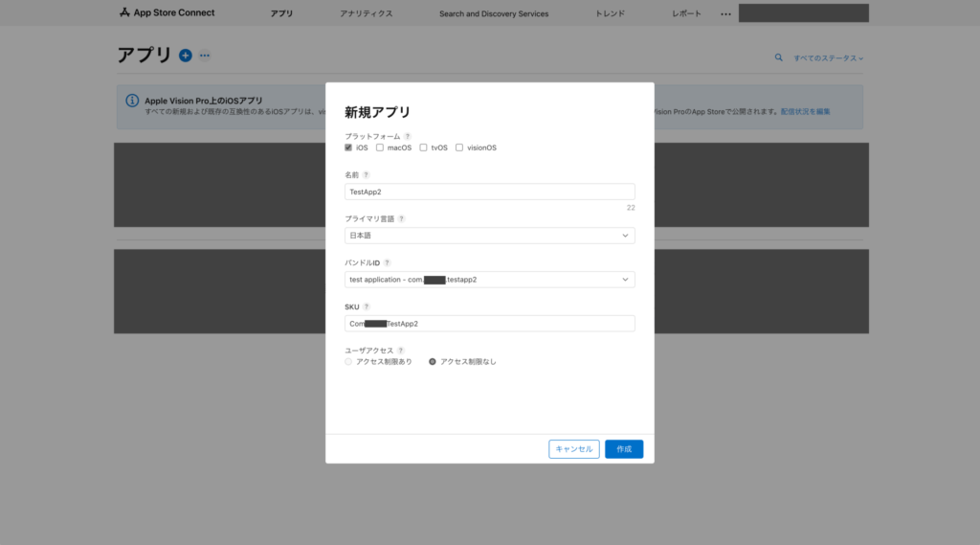Open Search and Discovery Services tab

494,13
